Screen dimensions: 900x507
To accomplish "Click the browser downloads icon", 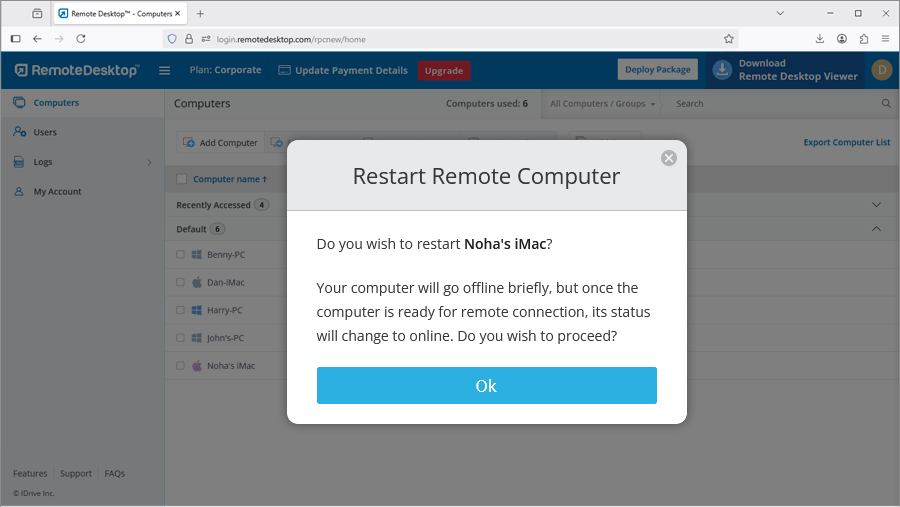I will pos(820,39).
